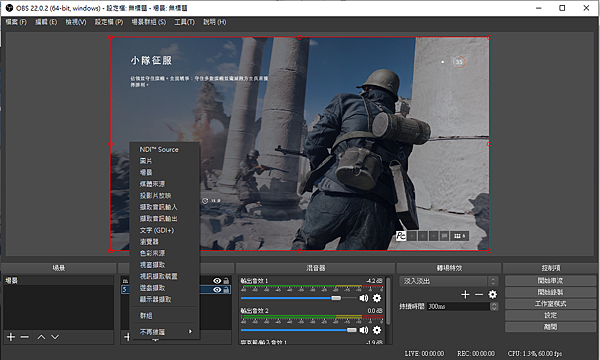Open transition properties via gear icon
The width and height of the screenshot is (600, 360).
coord(492,294)
